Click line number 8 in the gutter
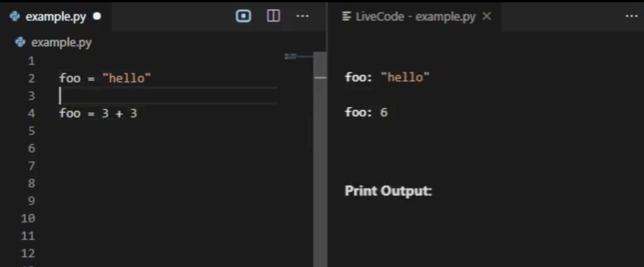Screen dimensions: 644x267 31,183
